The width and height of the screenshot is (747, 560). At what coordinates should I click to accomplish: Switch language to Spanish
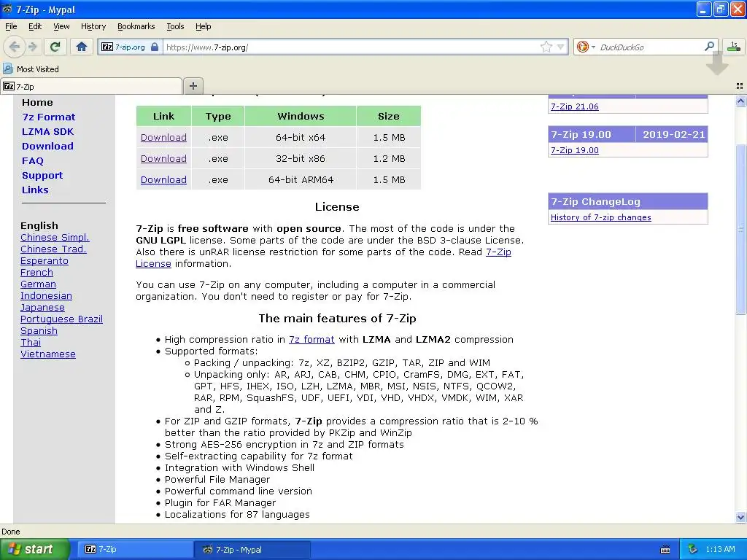39,331
